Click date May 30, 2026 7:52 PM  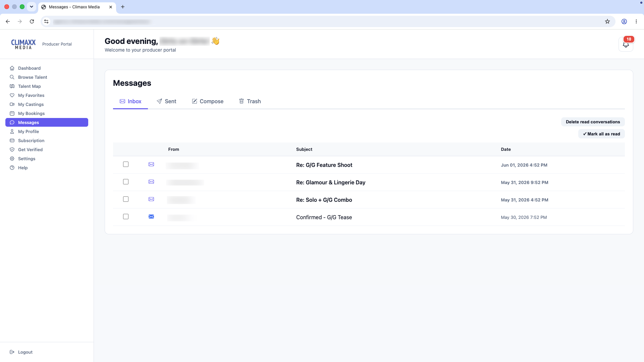(x=524, y=217)
